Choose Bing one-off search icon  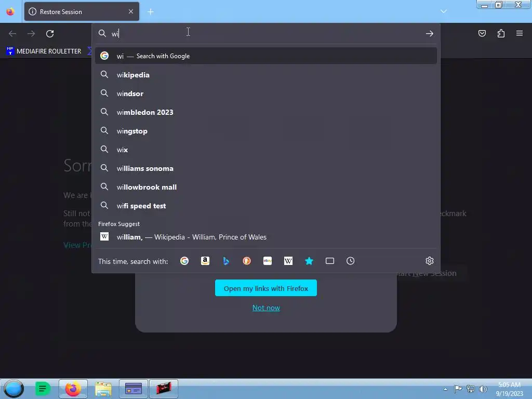point(226,261)
